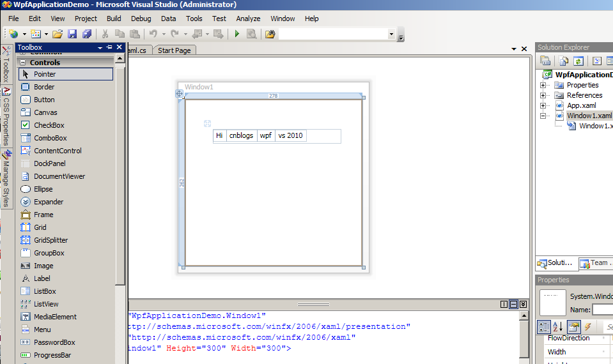Expand the References node in Solution Explorer
Viewport: 613px width, 364px height.
[x=543, y=95]
